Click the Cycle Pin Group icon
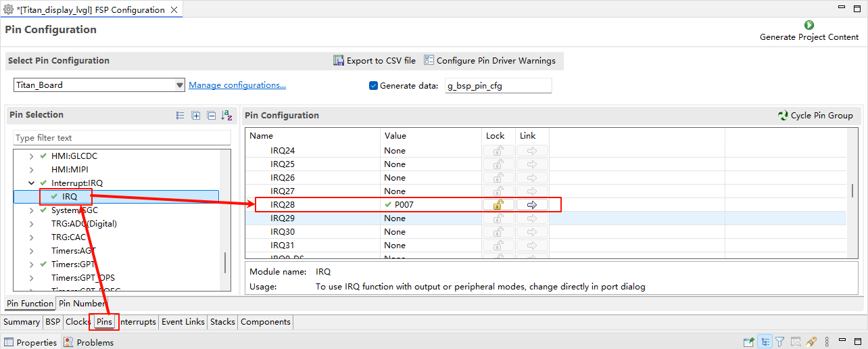This screenshot has width=868, height=349. click(783, 116)
